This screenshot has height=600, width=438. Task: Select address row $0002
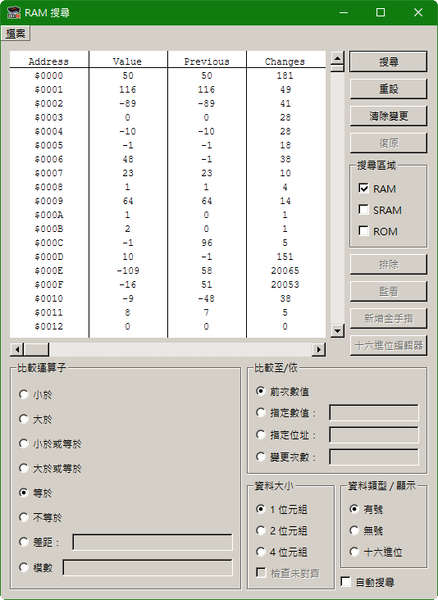point(168,103)
